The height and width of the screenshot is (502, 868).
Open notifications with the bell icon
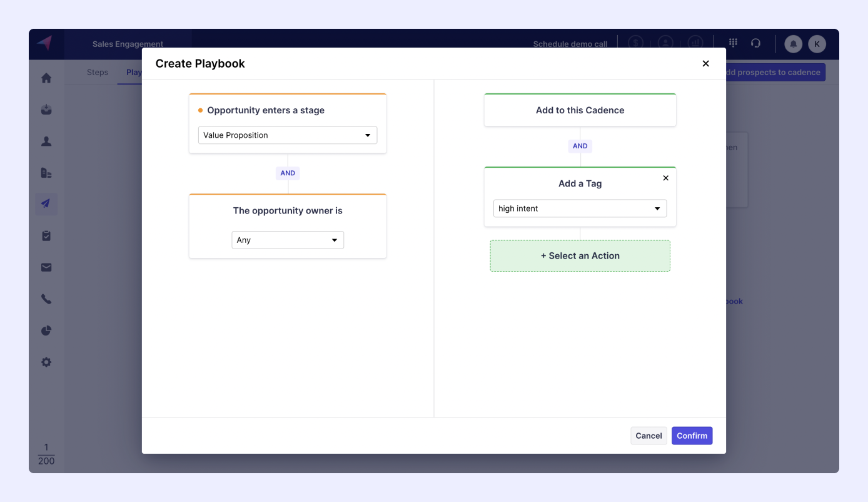coord(793,44)
